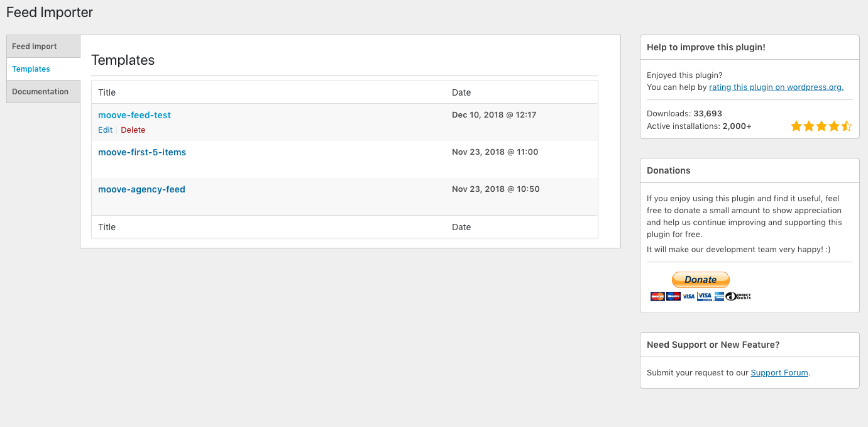The image size is (868, 427).
Task: Click Edit under moove-feed-test
Action: point(105,130)
